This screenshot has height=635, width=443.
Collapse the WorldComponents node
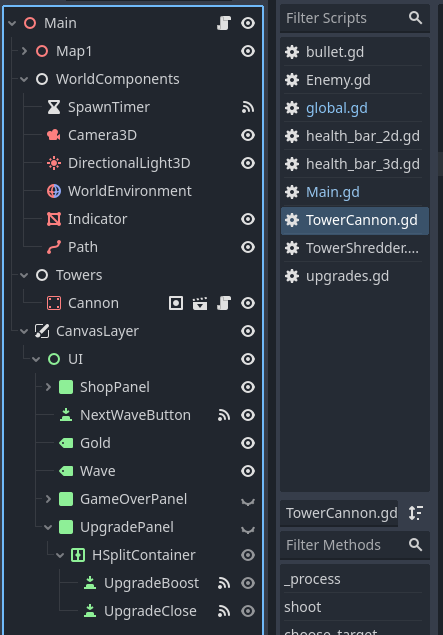click(24, 79)
